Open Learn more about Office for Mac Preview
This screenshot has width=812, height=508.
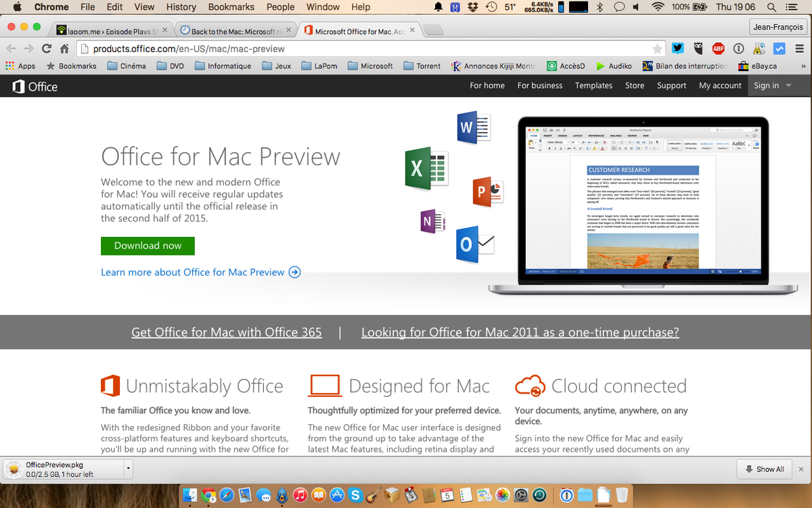[201, 272]
